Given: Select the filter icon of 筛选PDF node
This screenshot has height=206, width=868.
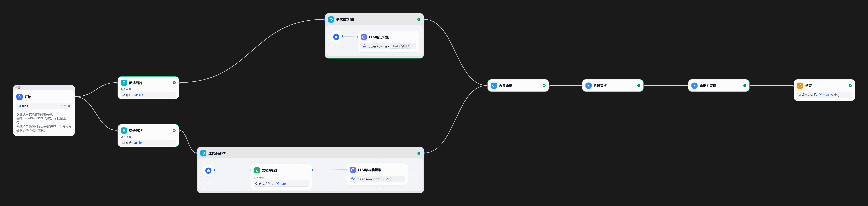Looking at the screenshot, I should [x=124, y=131].
